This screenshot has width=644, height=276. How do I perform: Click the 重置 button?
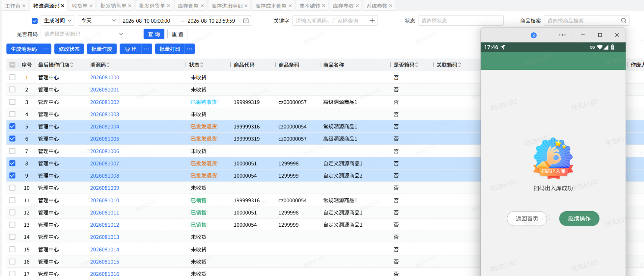tap(178, 34)
